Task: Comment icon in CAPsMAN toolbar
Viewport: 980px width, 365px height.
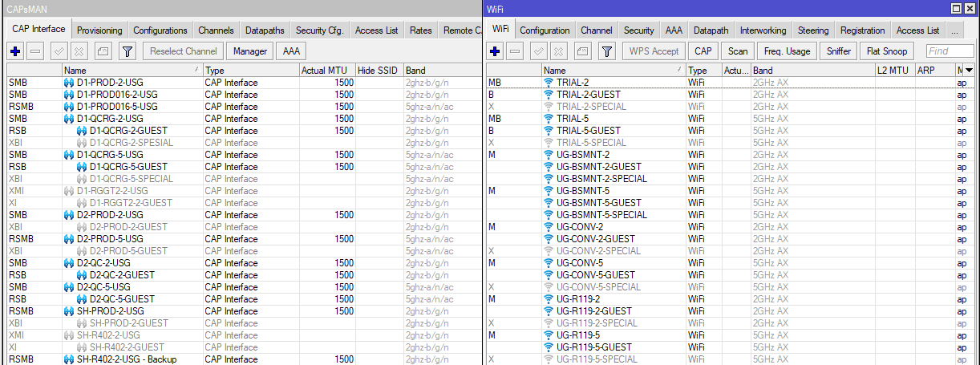Action: (103, 51)
